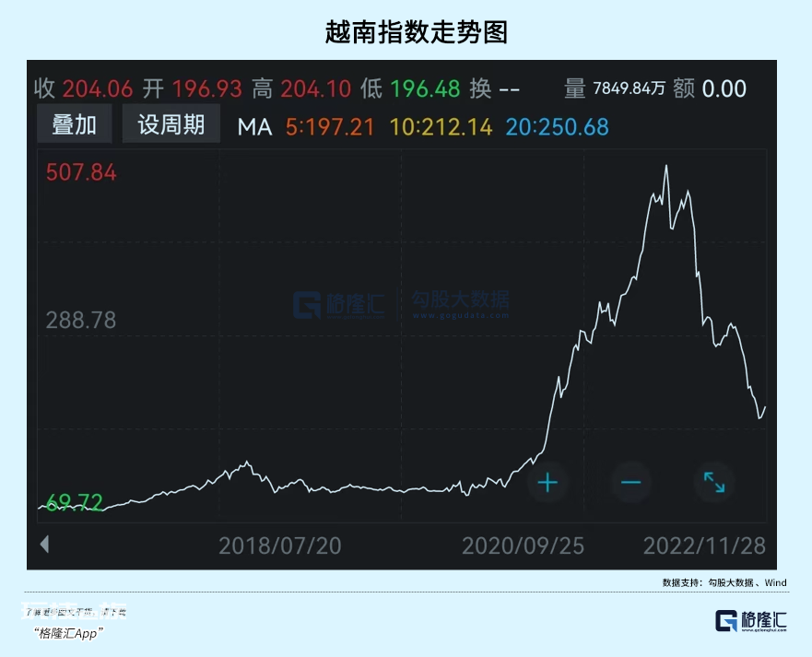Click the low price 196.48

pos(425,89)
